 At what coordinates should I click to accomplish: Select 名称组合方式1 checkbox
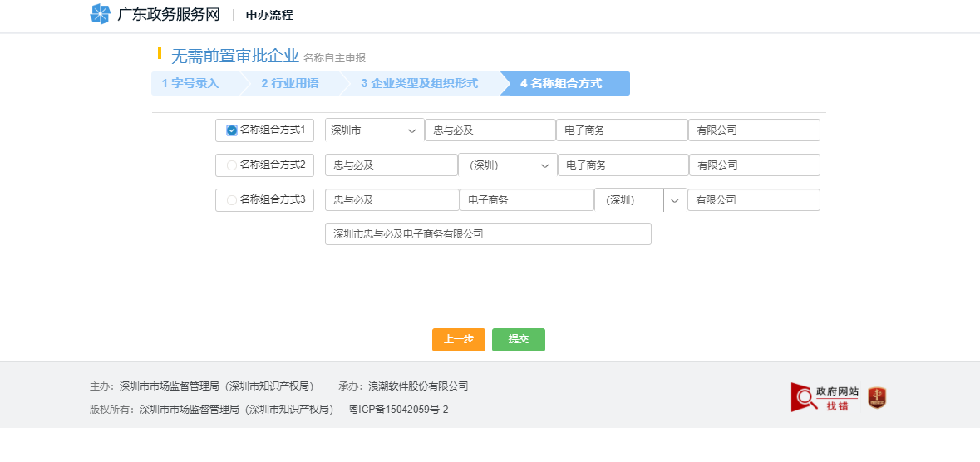click(x=232, y=130)
